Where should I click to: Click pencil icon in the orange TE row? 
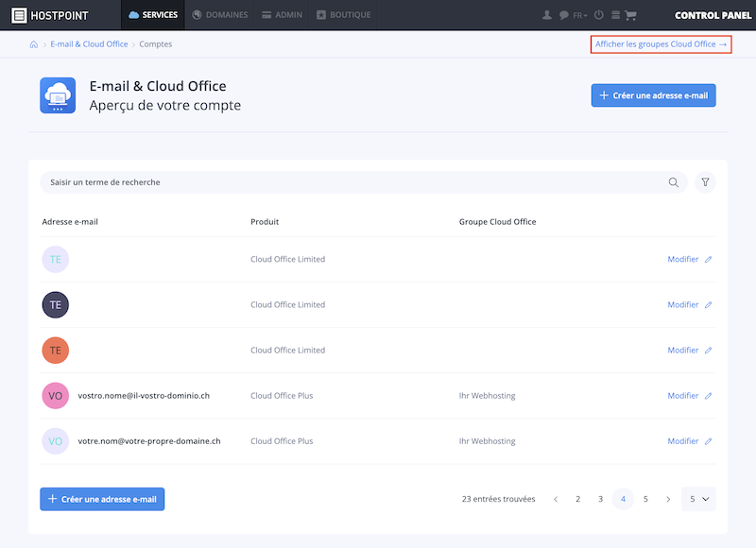pyautogui.click(x=708, y=351)
